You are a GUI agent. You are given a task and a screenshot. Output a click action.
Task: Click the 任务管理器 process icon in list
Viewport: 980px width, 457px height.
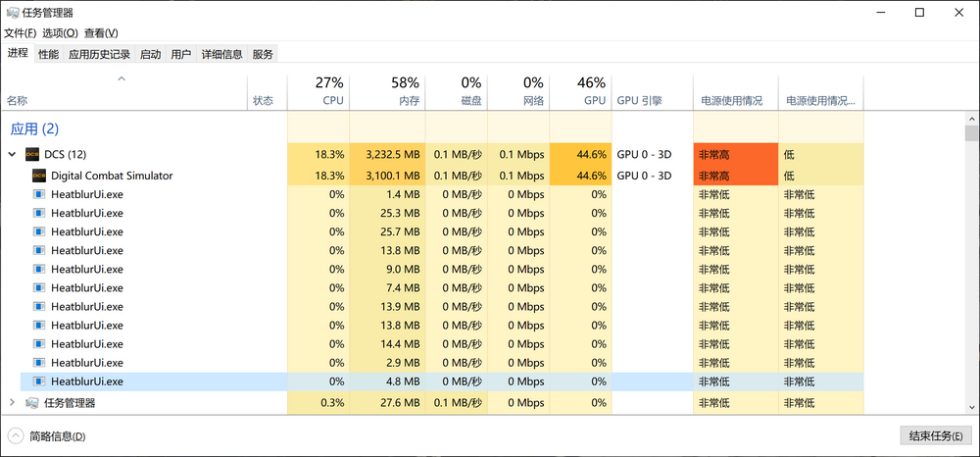pos(32,402)
